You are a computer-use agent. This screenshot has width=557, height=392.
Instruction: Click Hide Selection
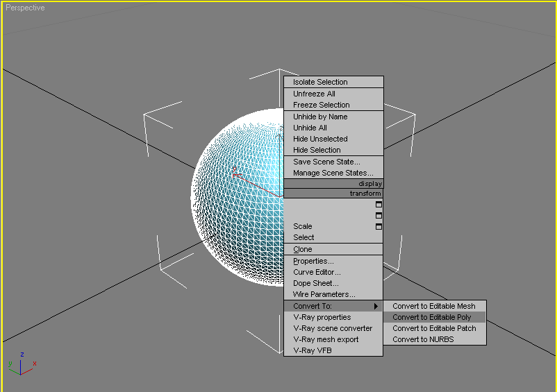tap(333, 150)
